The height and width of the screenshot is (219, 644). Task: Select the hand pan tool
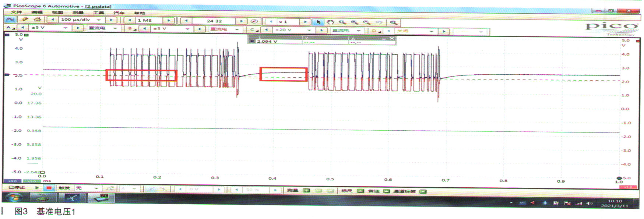(x=330, y=22)
